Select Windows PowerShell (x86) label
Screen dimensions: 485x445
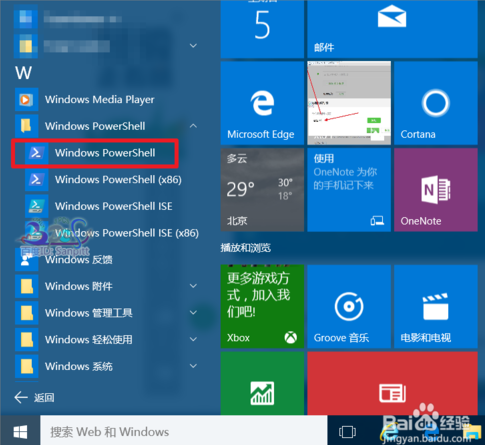point(118,179)
